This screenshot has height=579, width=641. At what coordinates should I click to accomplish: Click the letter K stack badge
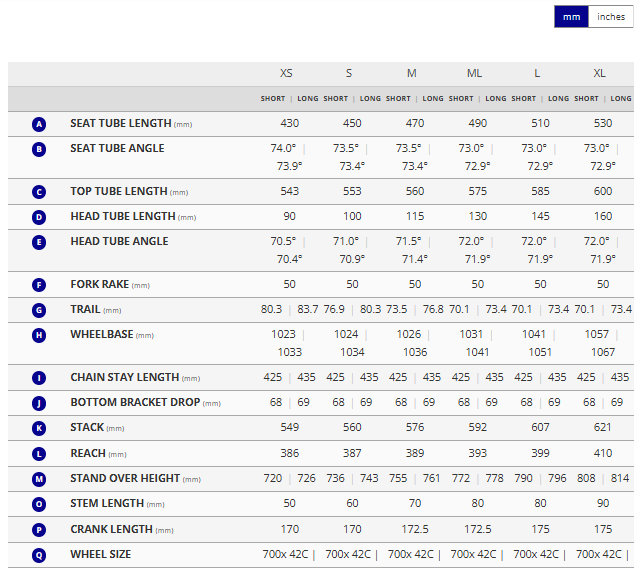(39, 428)
